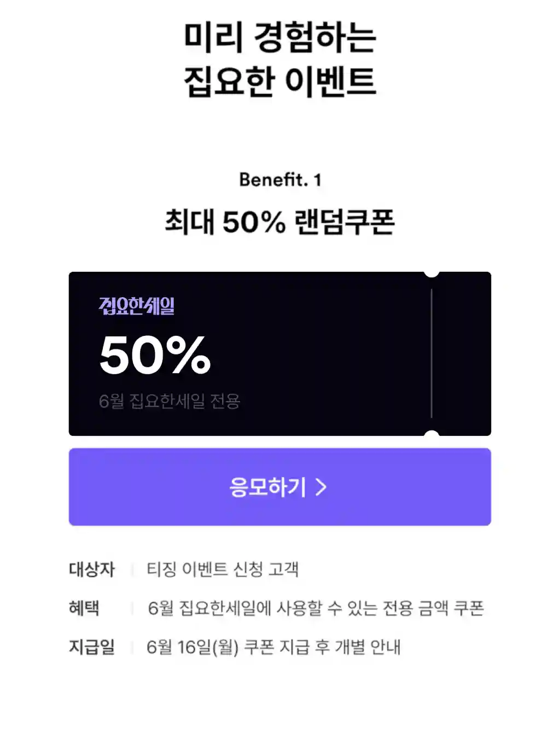The height and width of the screenshot is (733, 560).
Task: Click the arrow chevron next to 응모하기
Action: [322, 487]
